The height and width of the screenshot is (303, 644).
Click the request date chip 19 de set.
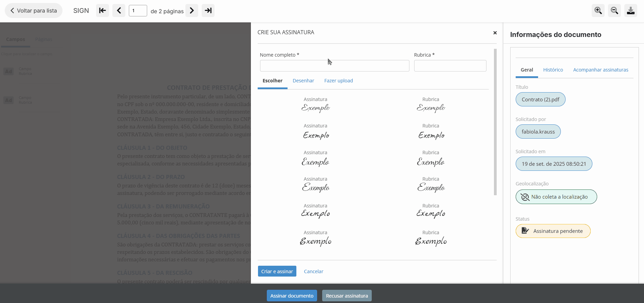tap(554, 164)
